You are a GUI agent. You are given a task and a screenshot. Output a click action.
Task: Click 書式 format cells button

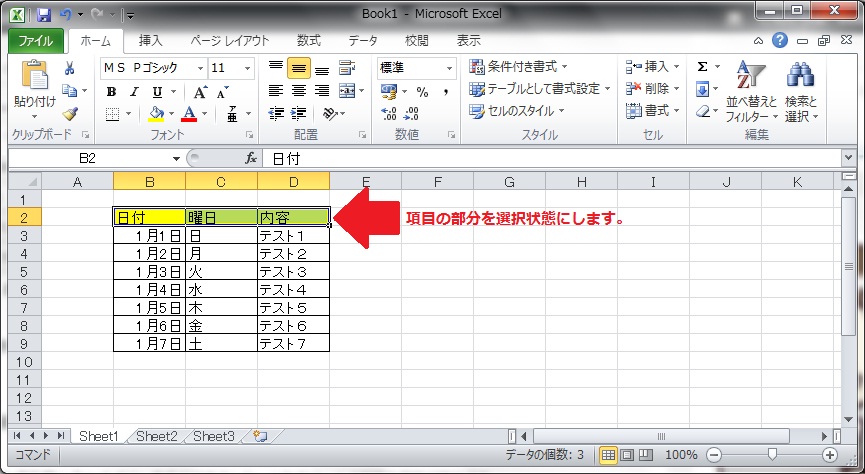pyautogui.click(x=653, y=111)
